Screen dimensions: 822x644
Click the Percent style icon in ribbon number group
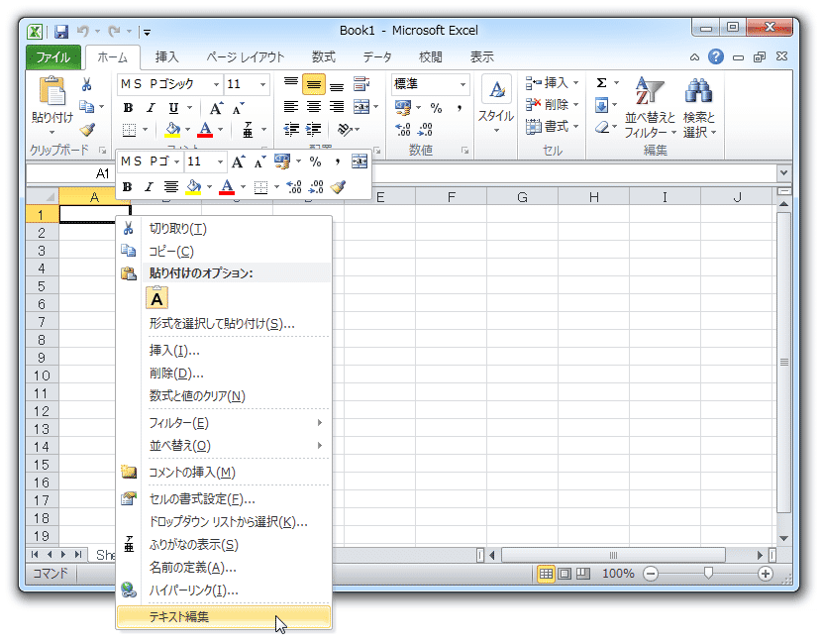pos(436,108)
